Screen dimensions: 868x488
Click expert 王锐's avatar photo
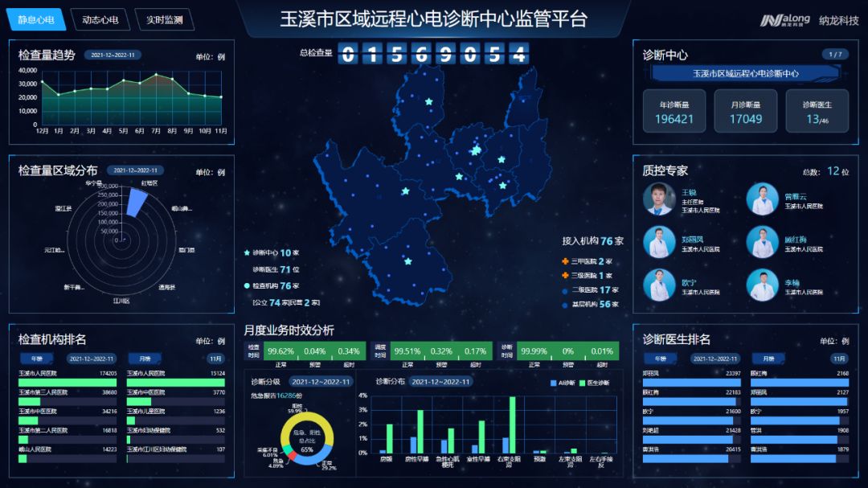click(659, 199)
